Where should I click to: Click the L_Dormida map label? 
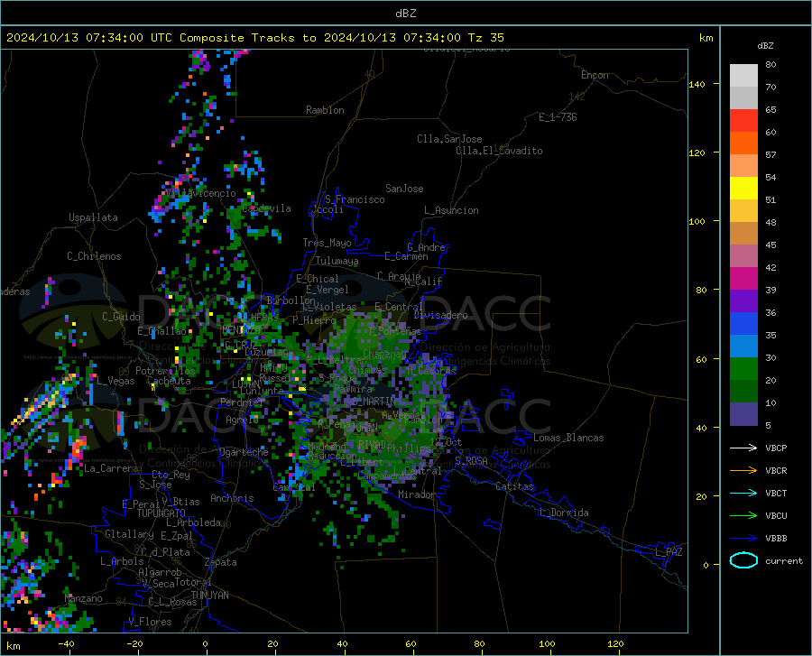[x=565, y=513]
